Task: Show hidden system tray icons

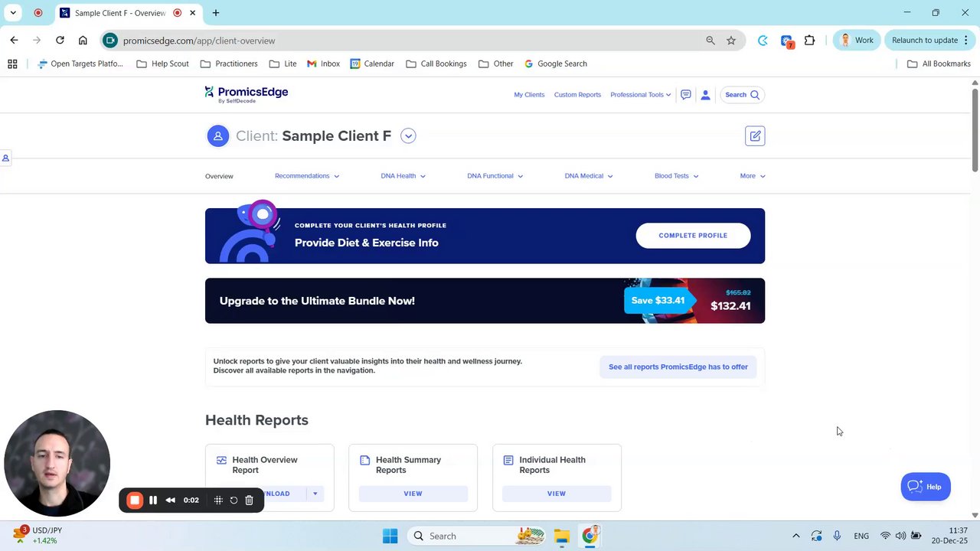Action: 795,536
